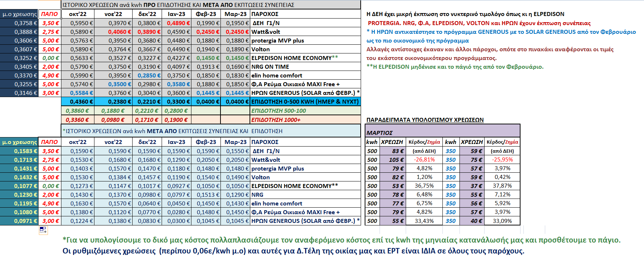
Task: Select the teal cell 0,0971 €
Action: coord(19,221)
